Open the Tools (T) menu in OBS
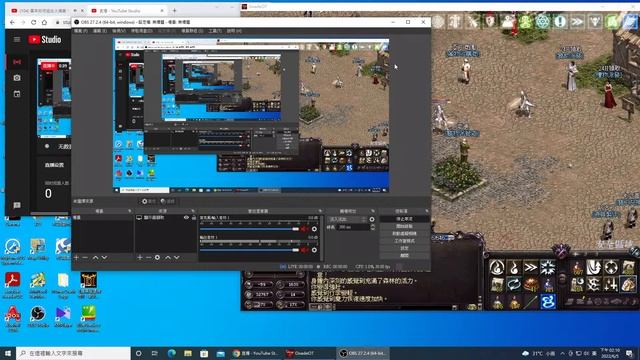640x360 pixels. [215, 31]
